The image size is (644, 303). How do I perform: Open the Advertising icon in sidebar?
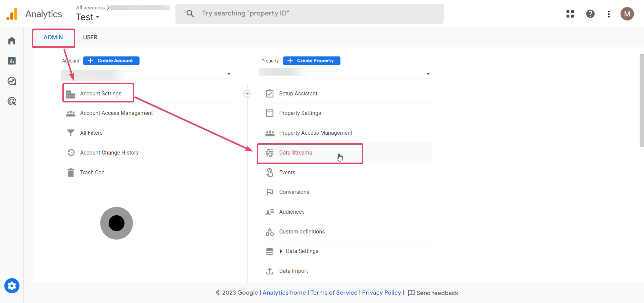[12, 101]
